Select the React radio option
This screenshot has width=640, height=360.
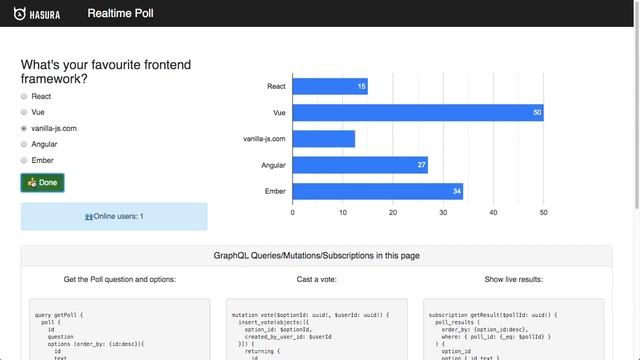pos(24,96)
